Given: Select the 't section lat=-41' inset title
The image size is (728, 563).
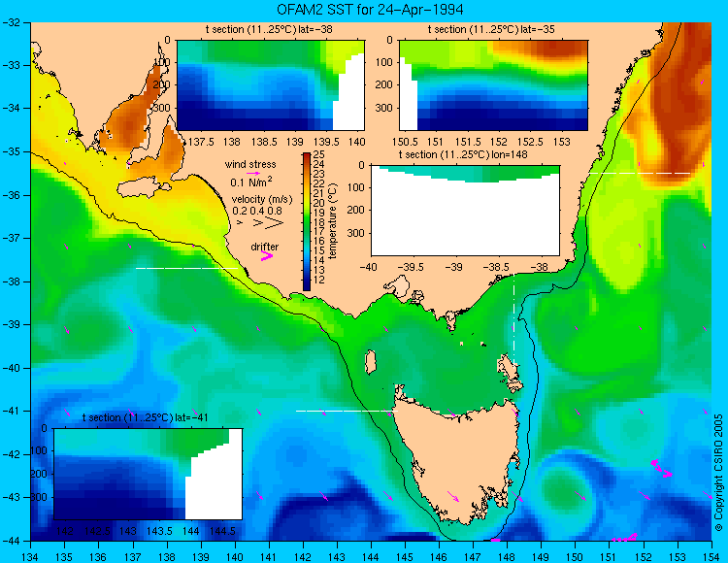Looking at the screenshot, I should pos(146,417).
